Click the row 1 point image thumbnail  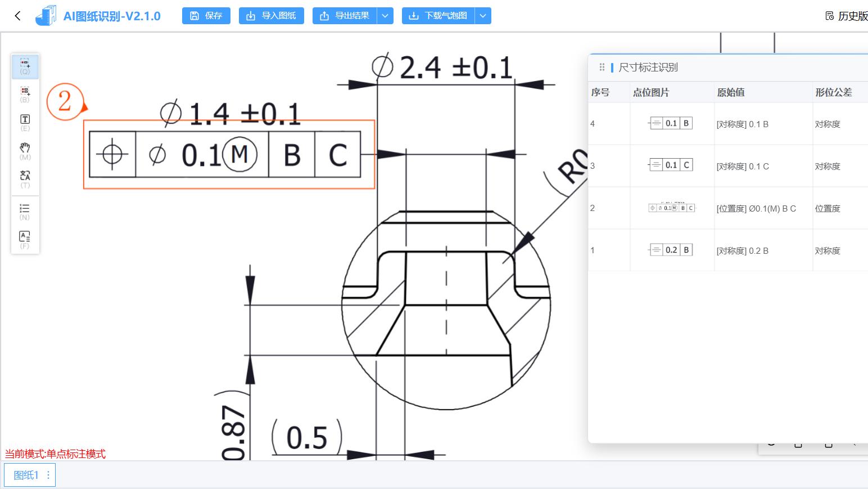671,250
